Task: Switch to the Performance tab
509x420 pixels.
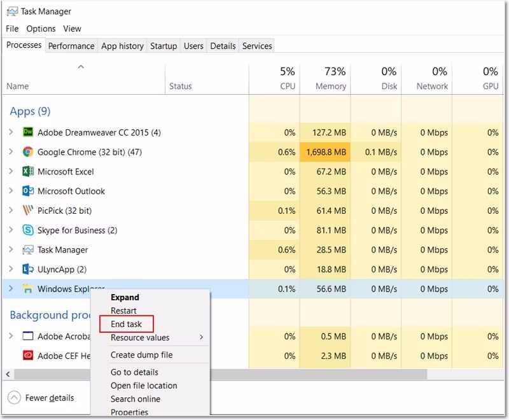Action: [x=71, y=46]
